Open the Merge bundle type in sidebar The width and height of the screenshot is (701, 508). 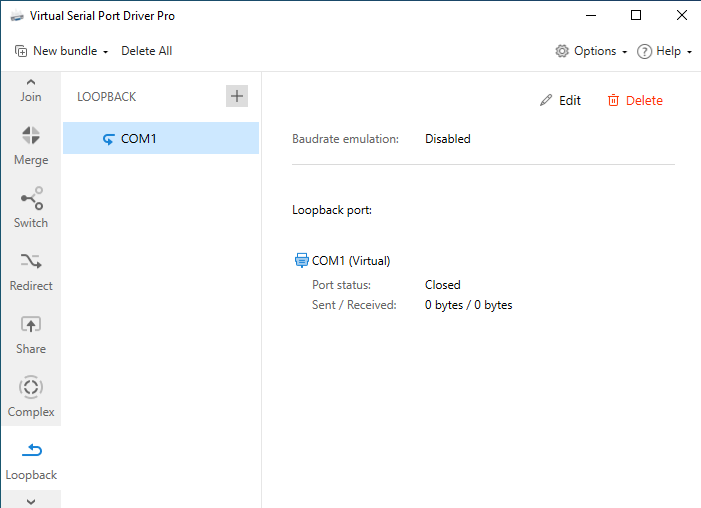[31, 146]
